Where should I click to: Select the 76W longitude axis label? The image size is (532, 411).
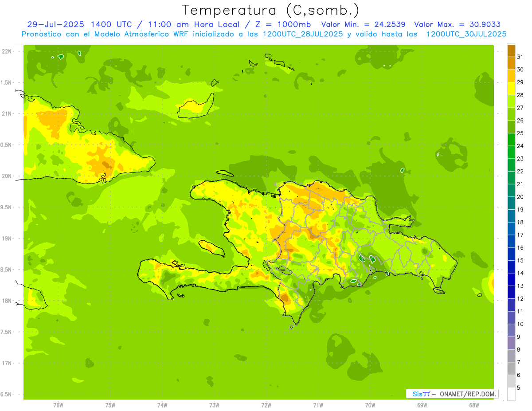58,406
